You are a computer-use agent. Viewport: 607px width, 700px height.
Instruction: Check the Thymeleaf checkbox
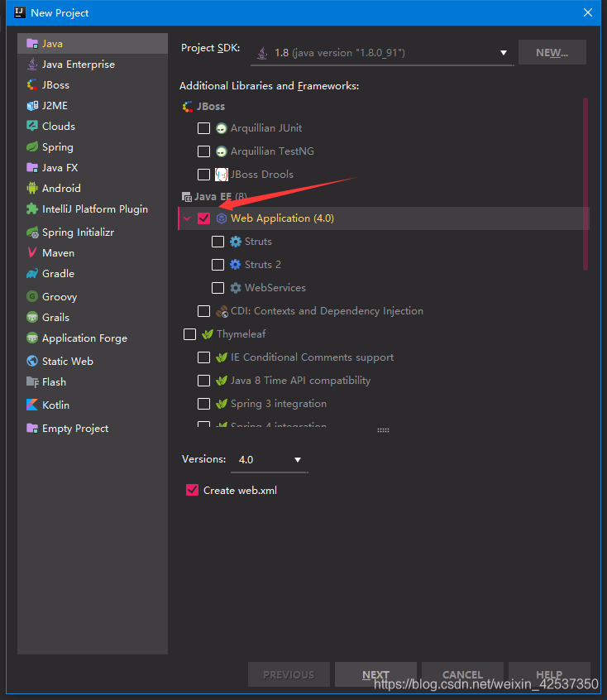[x=189, y=334]
